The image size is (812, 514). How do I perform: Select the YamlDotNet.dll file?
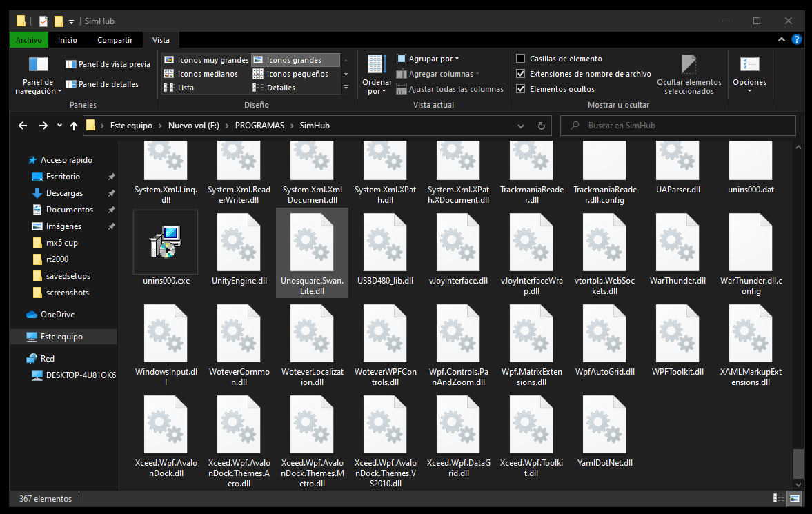[604, 431]
